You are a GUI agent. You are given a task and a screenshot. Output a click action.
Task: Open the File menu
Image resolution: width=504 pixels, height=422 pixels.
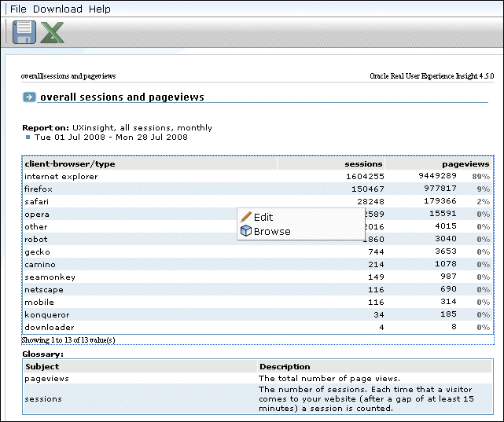(x=18, y=9)
